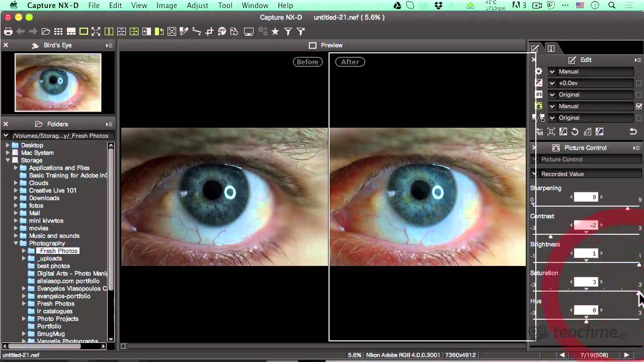Click the monitor display toolbar icon
644x362 pixels.
(249, 31)
